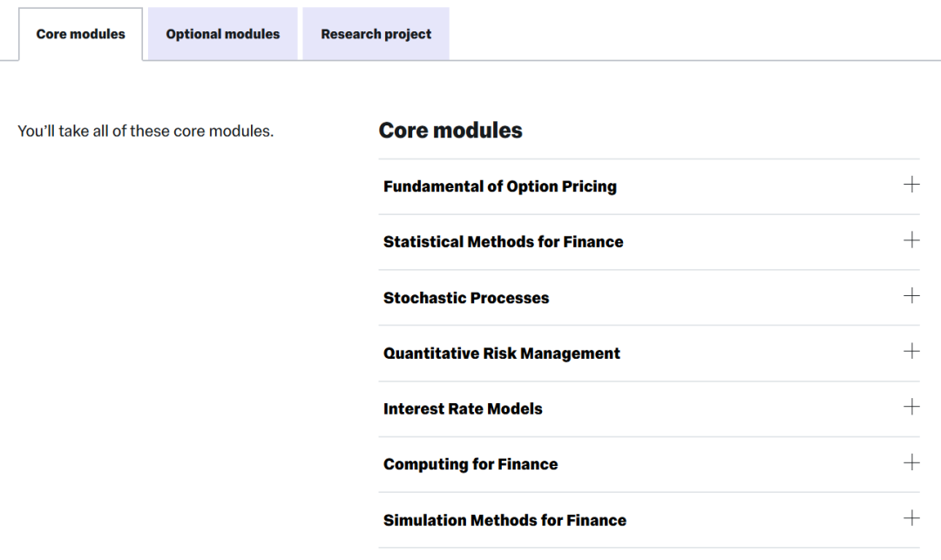Open the Research project tab
Screen dimensions: 941x560
click(x=376, y=35)
